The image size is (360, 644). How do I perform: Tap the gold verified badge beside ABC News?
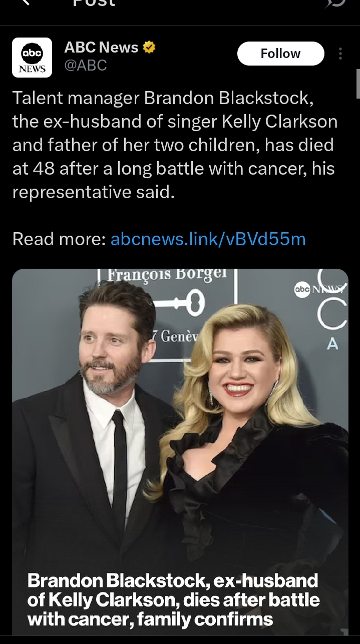point(149,48)
